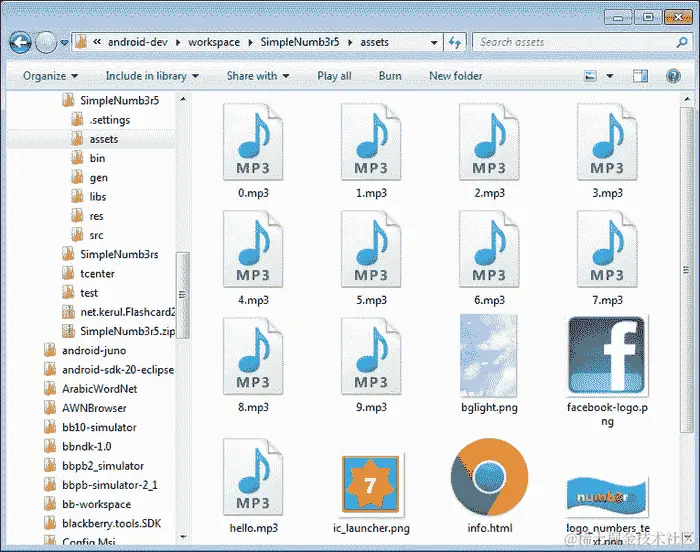Select the 6.mp3 audio file icon

(x=489, y=249)
